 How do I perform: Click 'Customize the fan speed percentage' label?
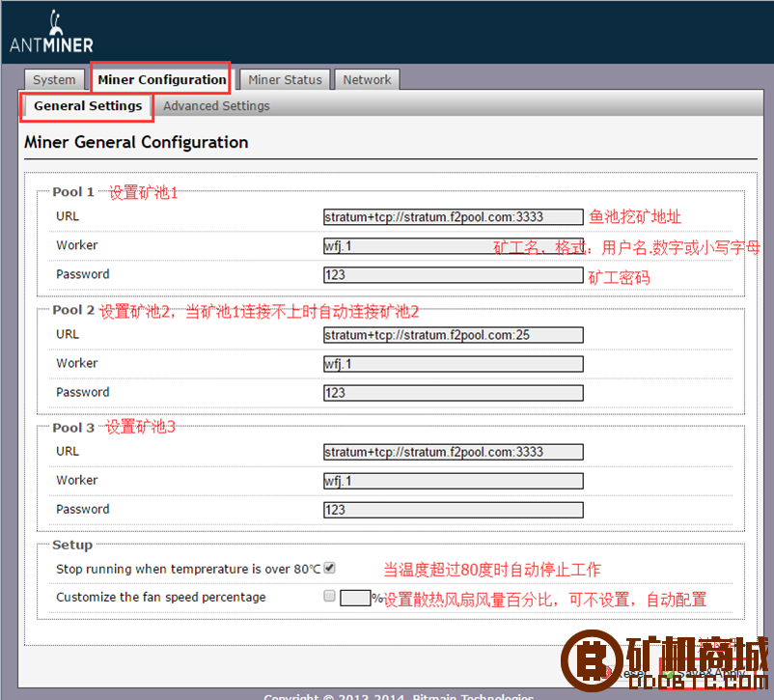point(161,598)
